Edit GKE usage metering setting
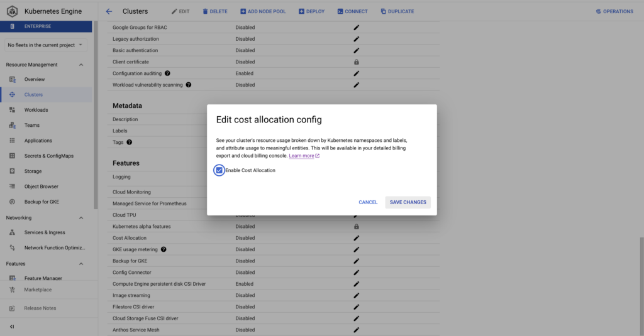This screenshot has width=644, height=336. (356, 249)
